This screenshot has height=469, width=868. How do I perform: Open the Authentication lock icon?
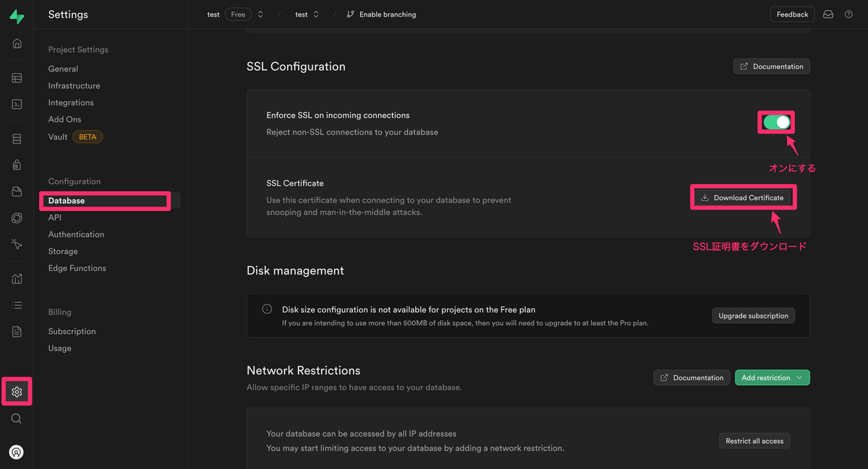tap(17, 165)
